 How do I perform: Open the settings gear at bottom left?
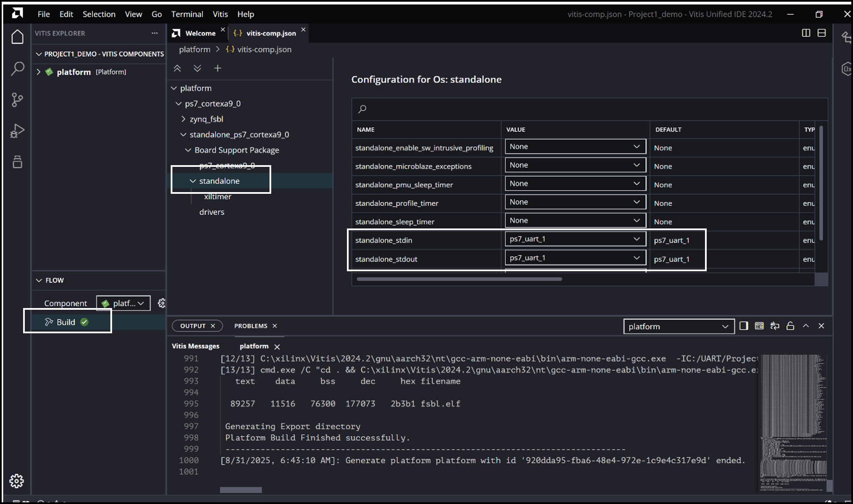(x=17, y=481)
